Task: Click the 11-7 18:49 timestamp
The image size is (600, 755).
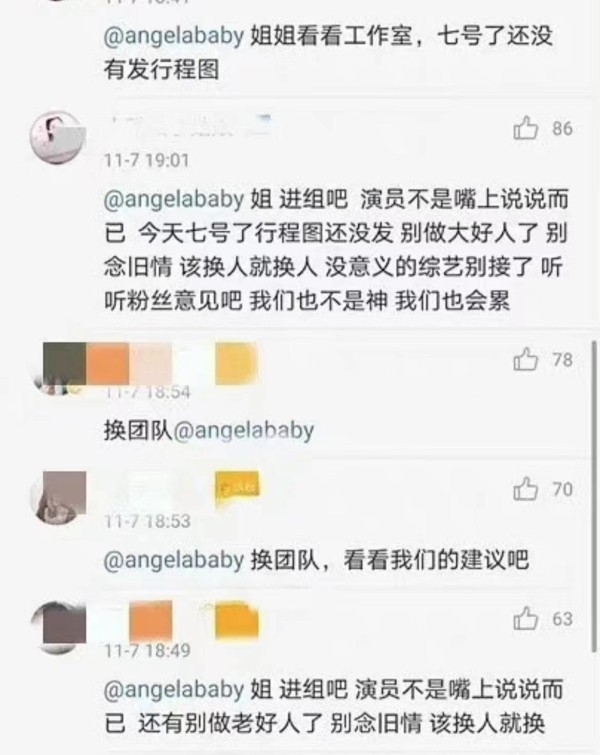Action: coord(147,651)
